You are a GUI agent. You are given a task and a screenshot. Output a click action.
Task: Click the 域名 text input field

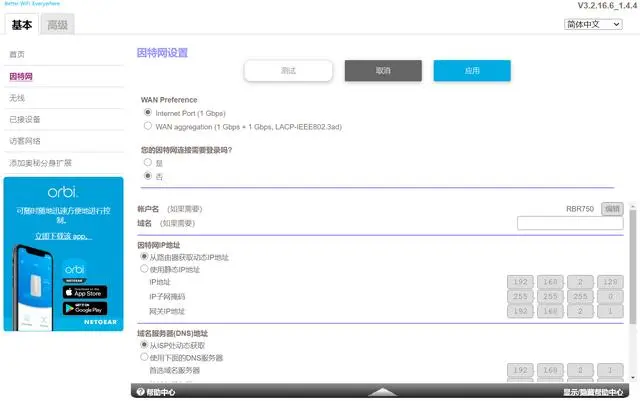570,223
